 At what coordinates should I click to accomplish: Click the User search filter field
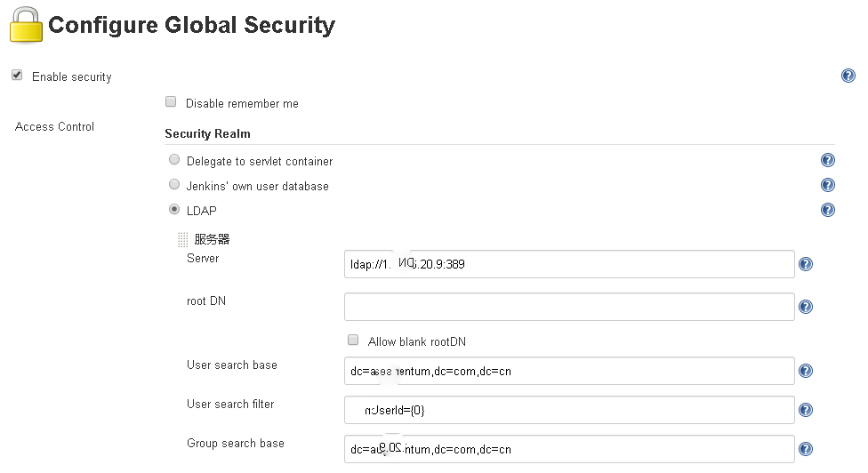tap(569, 410)
